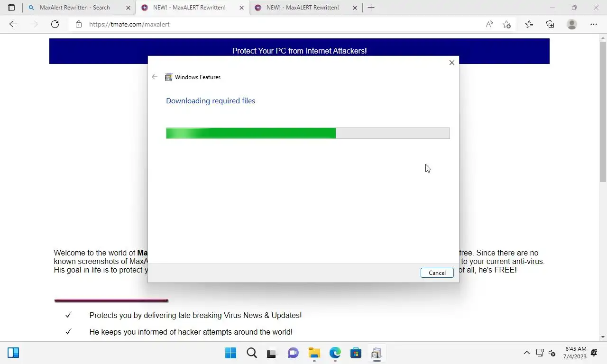Open Microsoft Store from taskbar
The image size is (607, 364).
356,353
